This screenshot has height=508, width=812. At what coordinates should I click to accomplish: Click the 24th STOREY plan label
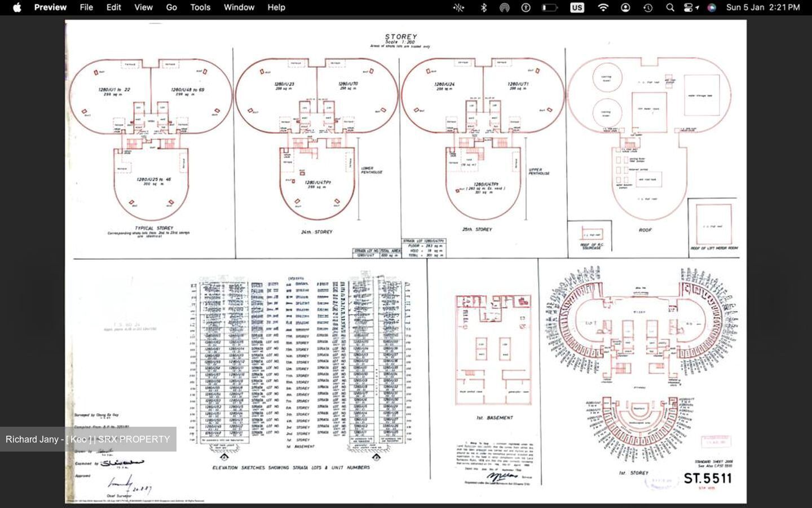click(316, 232)
